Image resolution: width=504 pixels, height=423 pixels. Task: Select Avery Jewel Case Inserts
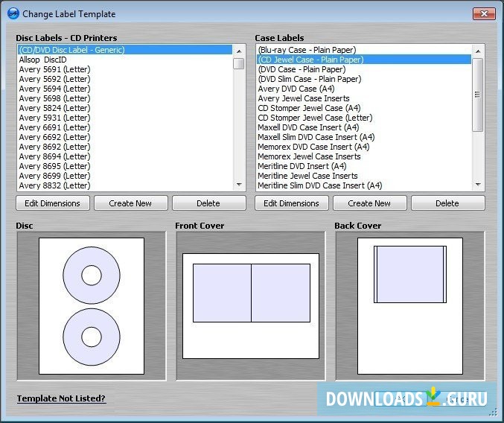(x=364, y=98)
